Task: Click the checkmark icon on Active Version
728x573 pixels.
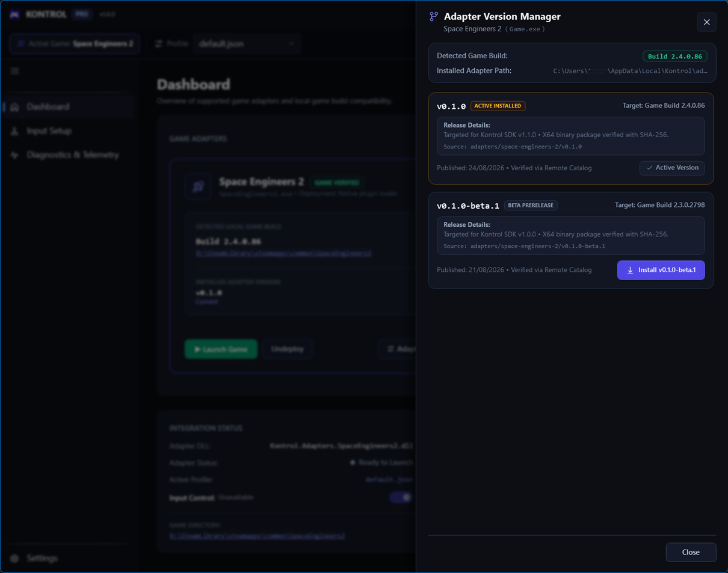Action: click(x=649, y=168)
